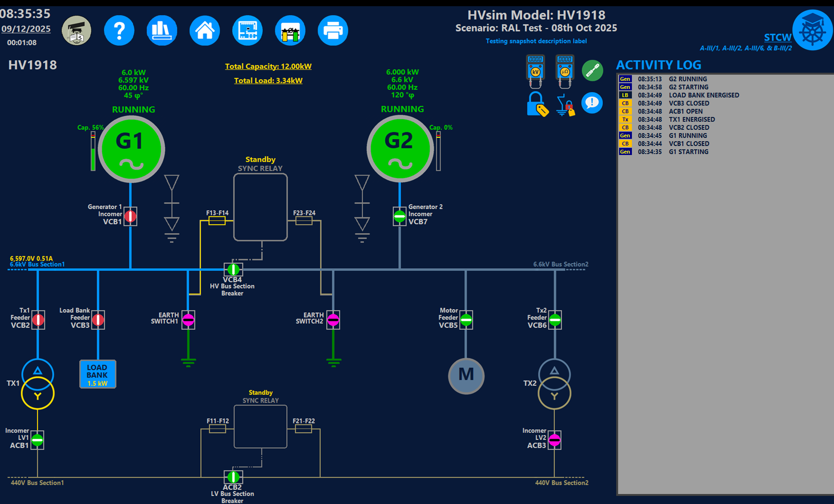Image resolution: width=834 pixels, height=504 pixels.
Task: Click the LOAD BANK 1.5 kW box
Action: pos(97,374)
